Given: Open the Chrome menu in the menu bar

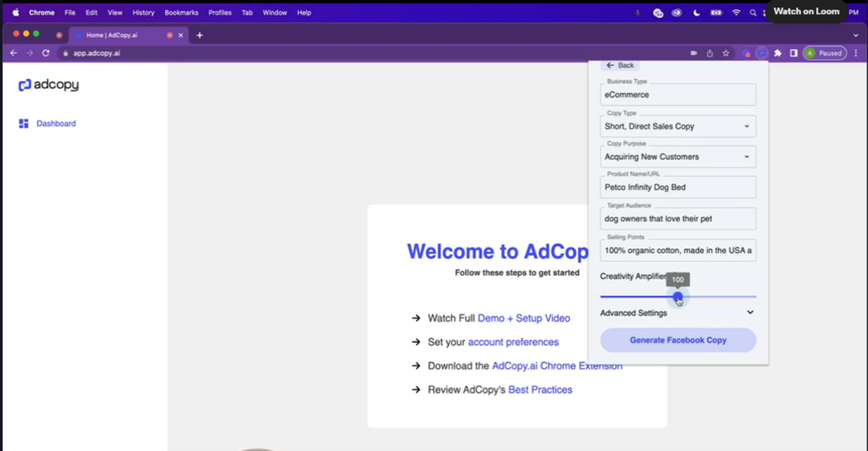Looking at the screenshot, I should tap(42, 12).
